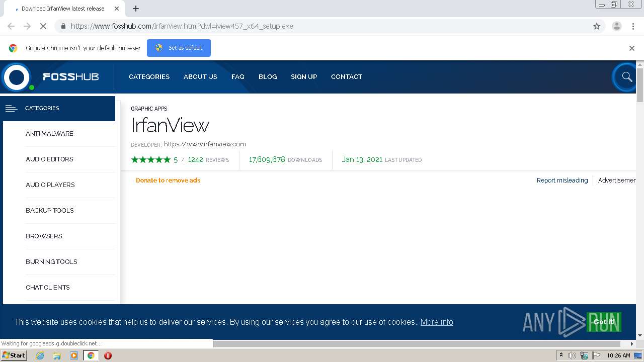The height and width of the screenshot is (362, 644).
Task: Open the CONTACT nav link
Action: pos(347,77)
